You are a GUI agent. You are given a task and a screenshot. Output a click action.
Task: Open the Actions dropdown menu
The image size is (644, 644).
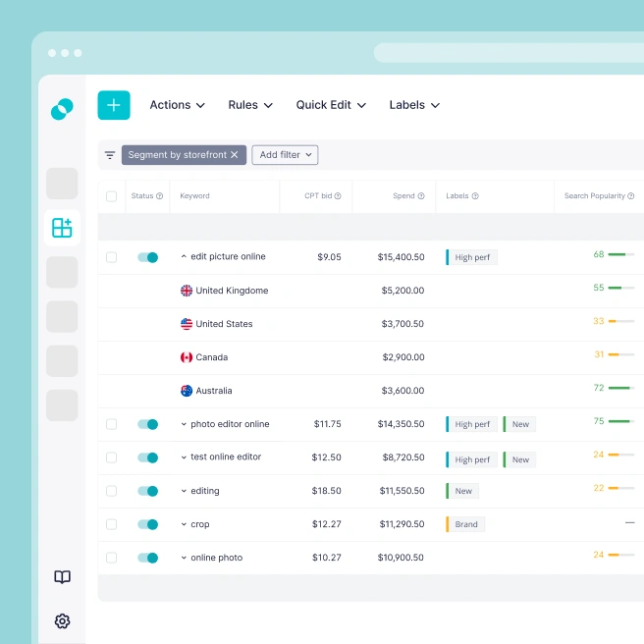pyautogui.click(x=178, y=105)
